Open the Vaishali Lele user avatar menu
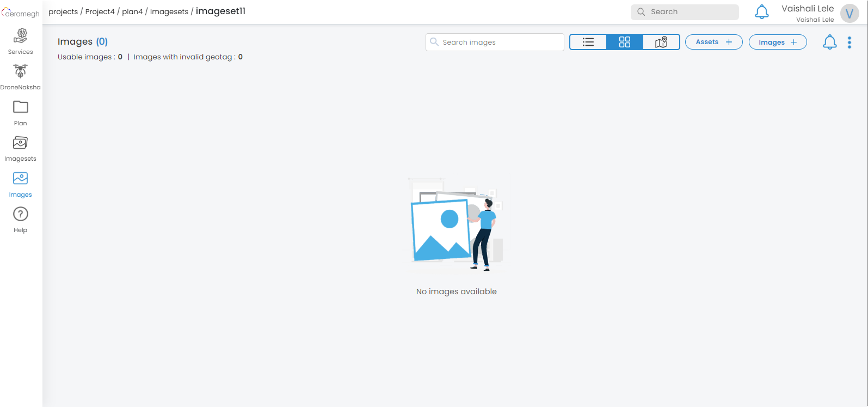The image size is (868, 407). coord(849,13)
